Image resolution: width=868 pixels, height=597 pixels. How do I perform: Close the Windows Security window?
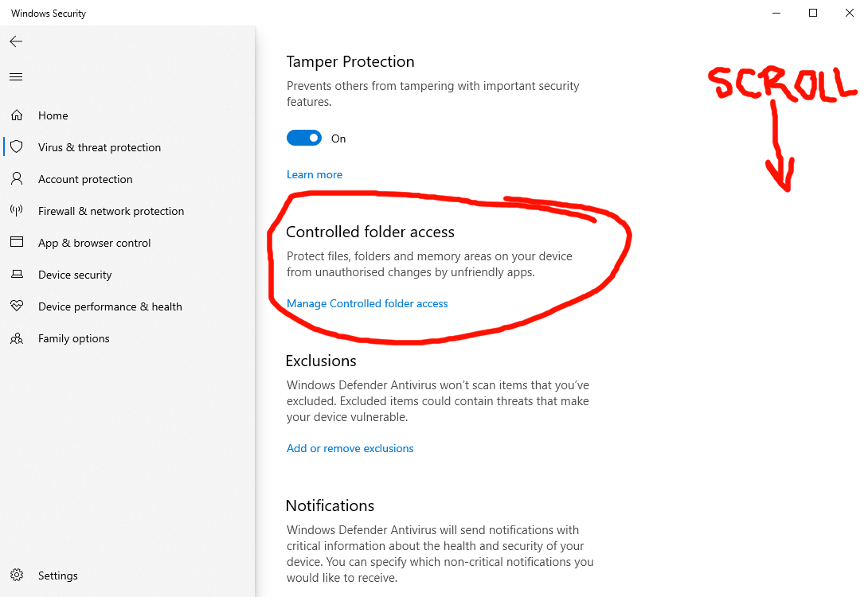click(850, 13)
